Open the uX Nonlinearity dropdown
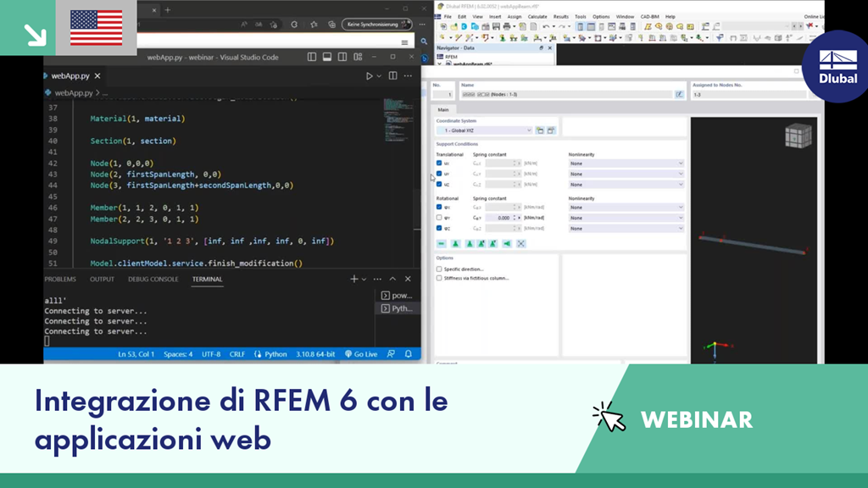The width and height of the screenshot is (868, 488). click(626, 164)
